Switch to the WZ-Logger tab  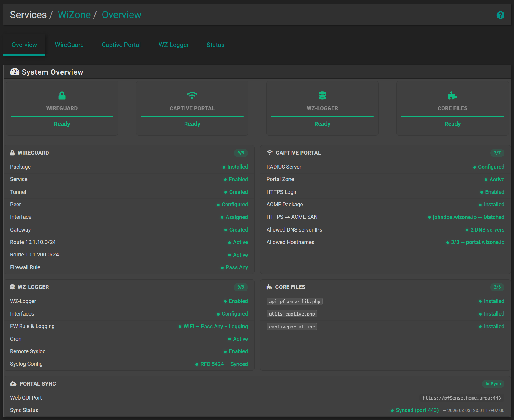click(x=174, y=45)
